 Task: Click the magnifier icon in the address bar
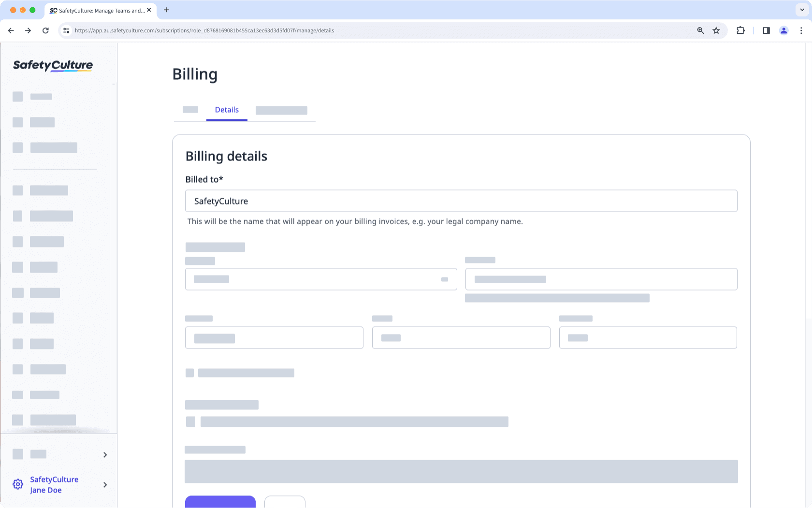coord(700,30)
